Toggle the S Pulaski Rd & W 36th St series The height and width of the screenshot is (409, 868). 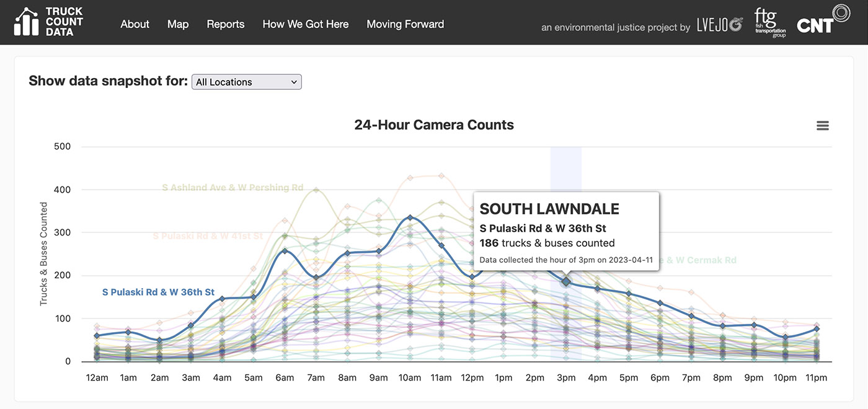[158, 291]
